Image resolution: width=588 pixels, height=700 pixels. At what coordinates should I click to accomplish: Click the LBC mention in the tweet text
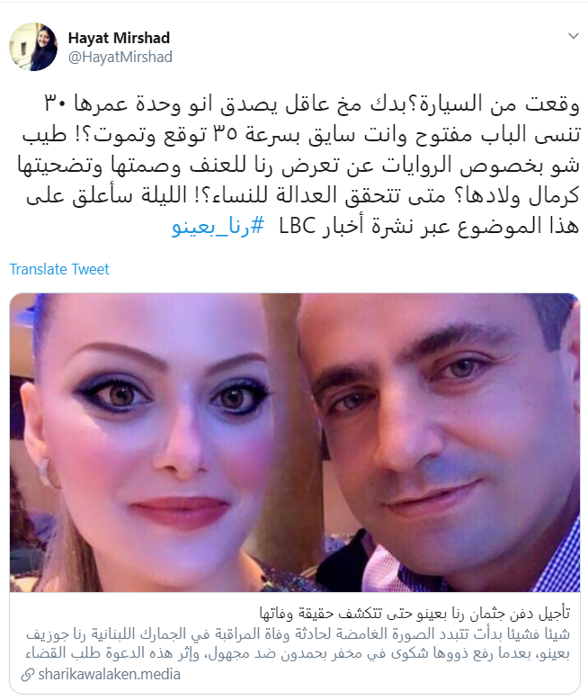point(297,226)
